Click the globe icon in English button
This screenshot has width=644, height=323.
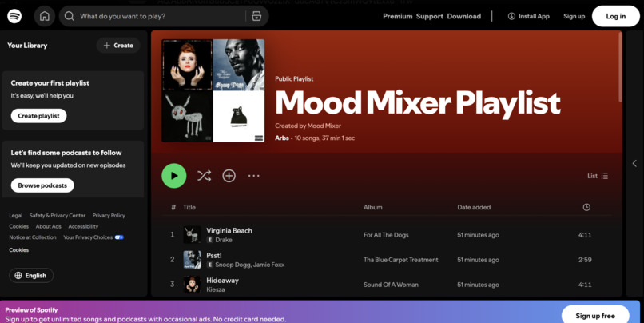18,275
